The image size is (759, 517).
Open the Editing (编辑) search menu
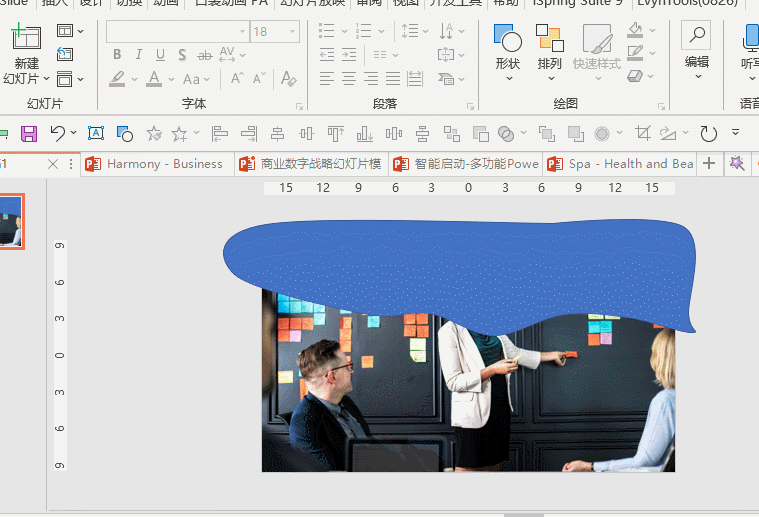click(x=697, y=50)
